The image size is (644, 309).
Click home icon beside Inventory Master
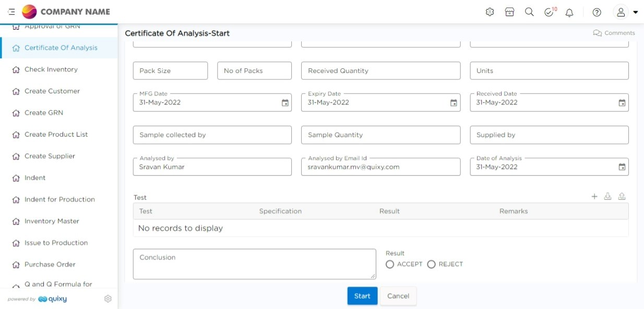pyautogui.click(x=16, y=221)
